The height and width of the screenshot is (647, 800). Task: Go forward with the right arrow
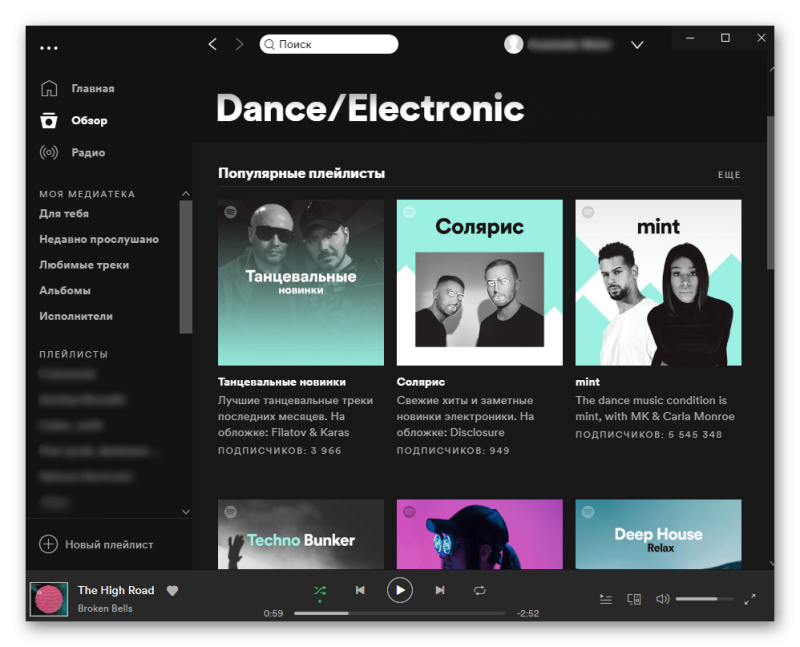(x=239, y=44)
